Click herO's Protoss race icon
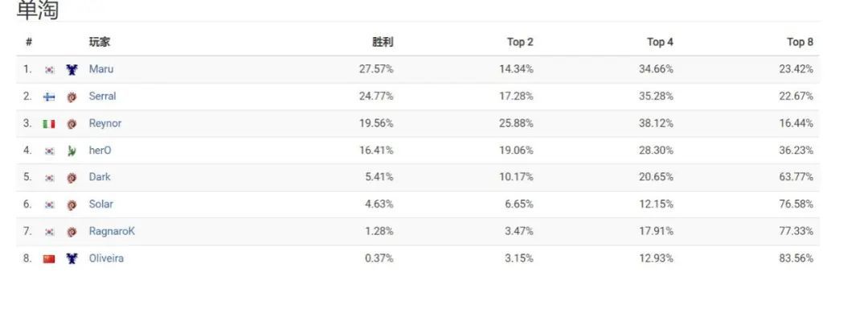Image resolution: width=868 pixels, height=326 pixels. 72,151
